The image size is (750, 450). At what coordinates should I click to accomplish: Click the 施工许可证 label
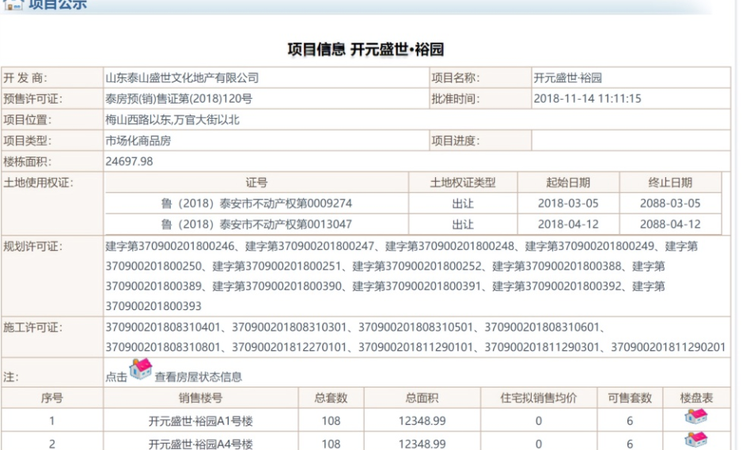33,328
